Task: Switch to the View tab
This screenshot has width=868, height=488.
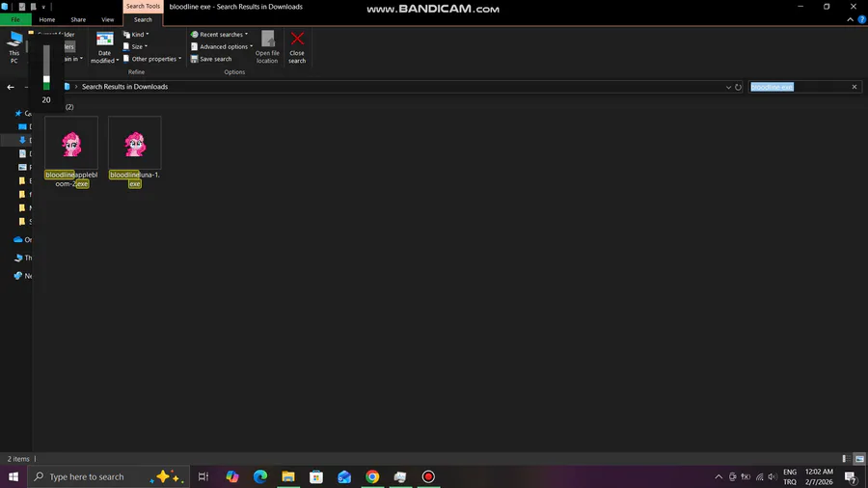Action: tap(107, 19)
